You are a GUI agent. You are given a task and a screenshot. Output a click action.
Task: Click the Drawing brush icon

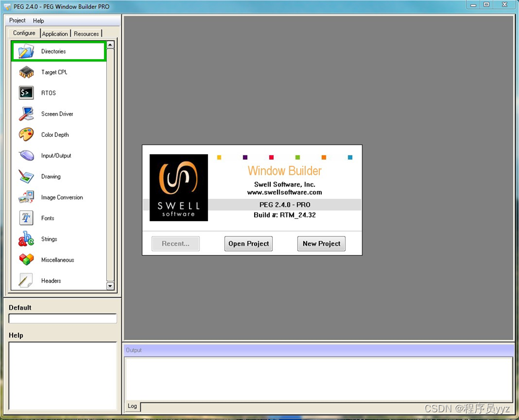click(x=26, y=176)
